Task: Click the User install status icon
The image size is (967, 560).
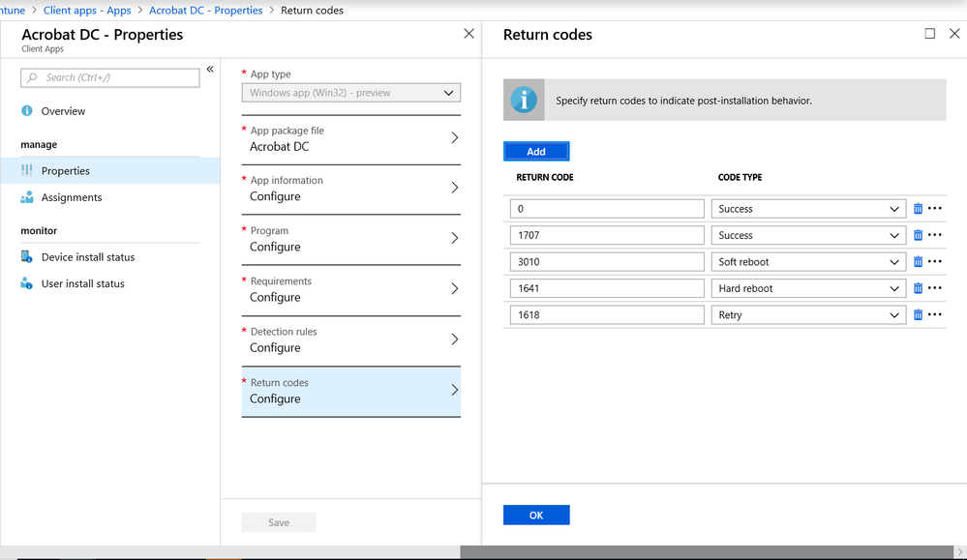Action: click(x=26, y=283)
